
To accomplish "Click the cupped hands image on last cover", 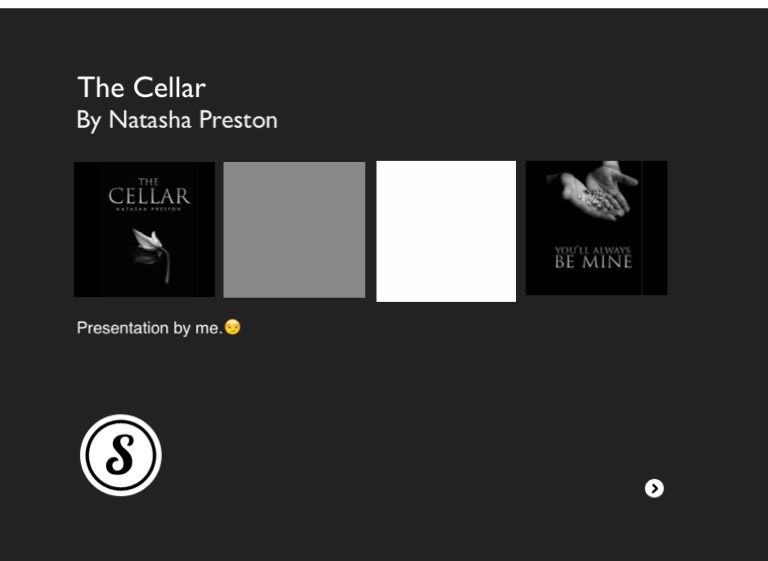I will [598, 190].
